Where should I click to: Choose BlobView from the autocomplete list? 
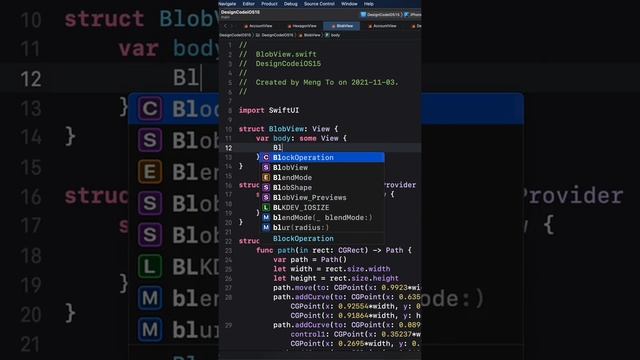click(x=322, y=168)
